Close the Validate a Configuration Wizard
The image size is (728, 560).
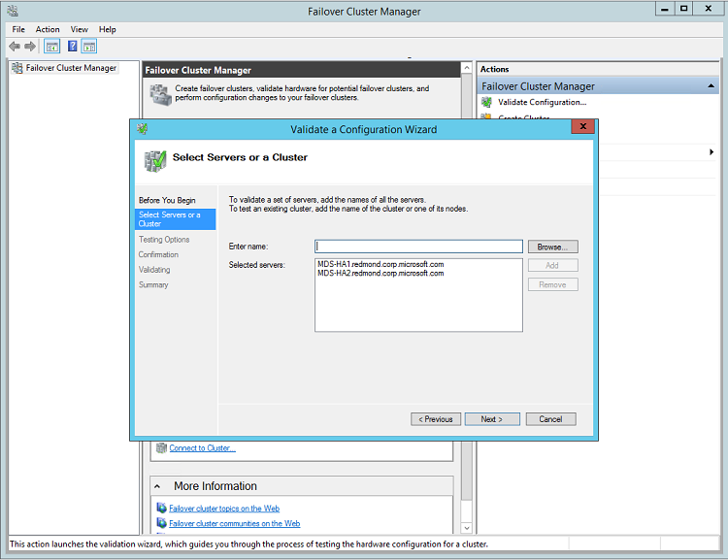pos(582,126)
